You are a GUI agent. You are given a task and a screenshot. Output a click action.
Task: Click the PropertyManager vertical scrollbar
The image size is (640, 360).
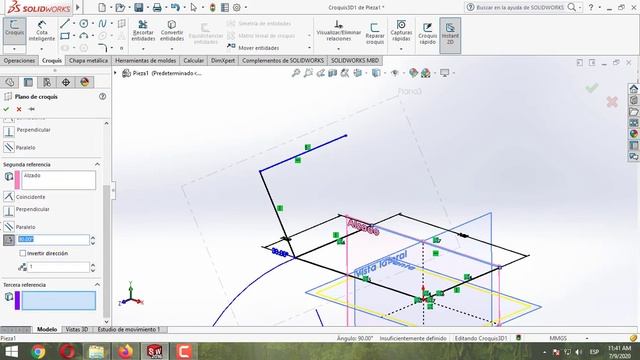[x=107, y=251]
